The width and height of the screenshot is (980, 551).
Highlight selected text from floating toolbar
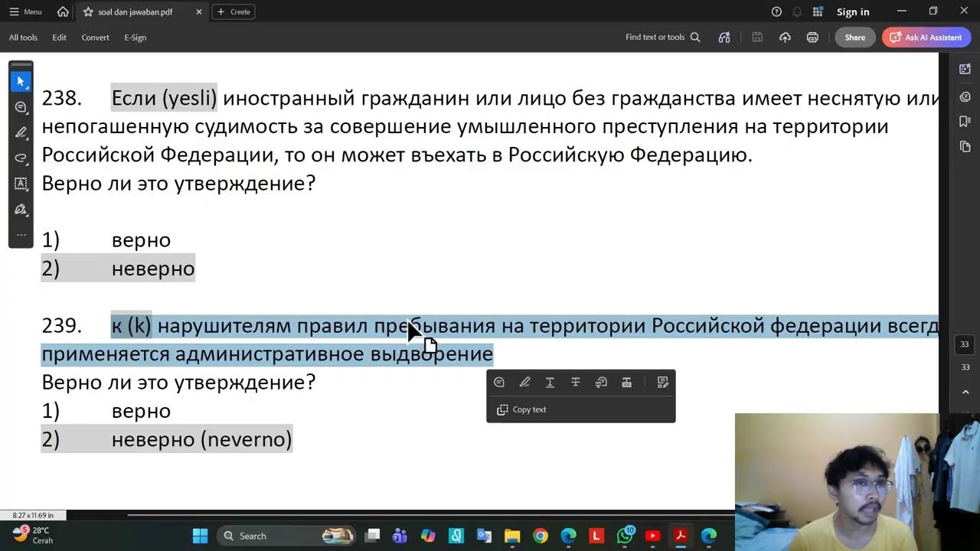coord(524,382)
